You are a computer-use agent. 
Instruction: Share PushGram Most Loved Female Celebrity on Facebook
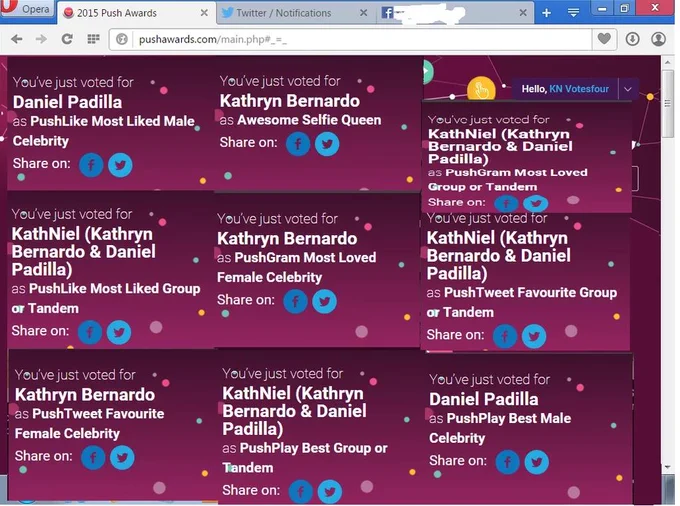click(x=295, y=301)
